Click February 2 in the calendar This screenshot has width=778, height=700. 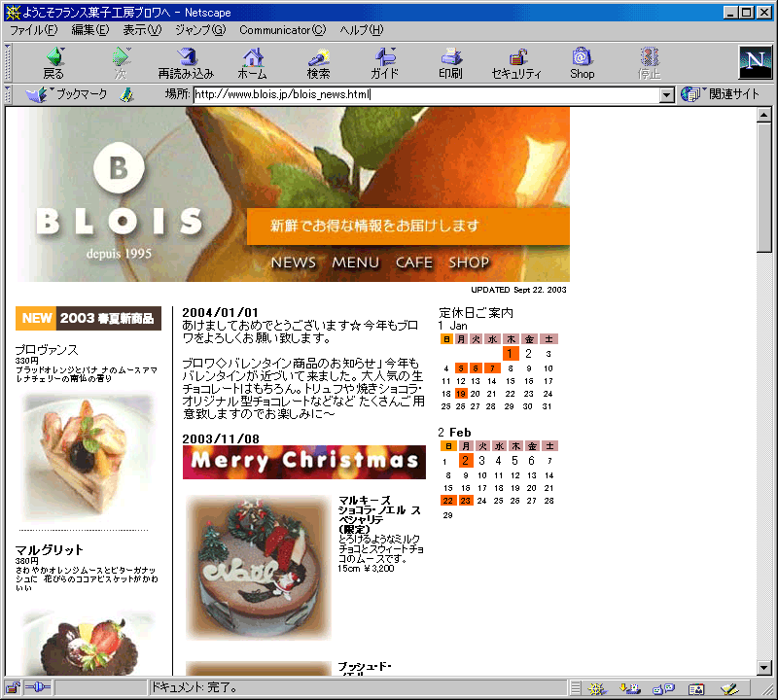pos(466,461)
